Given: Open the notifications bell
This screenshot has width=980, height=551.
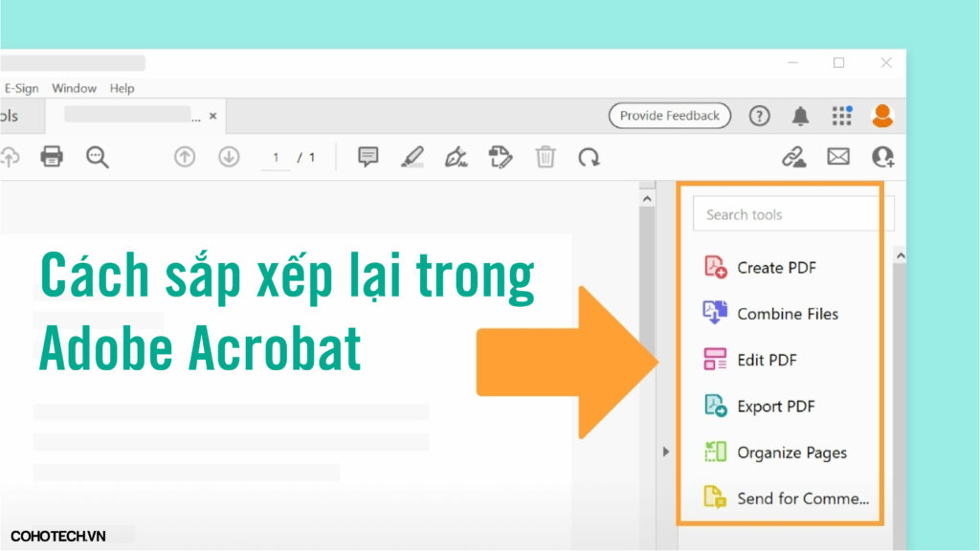Looking at the screenshot, I should pos(800,116).
